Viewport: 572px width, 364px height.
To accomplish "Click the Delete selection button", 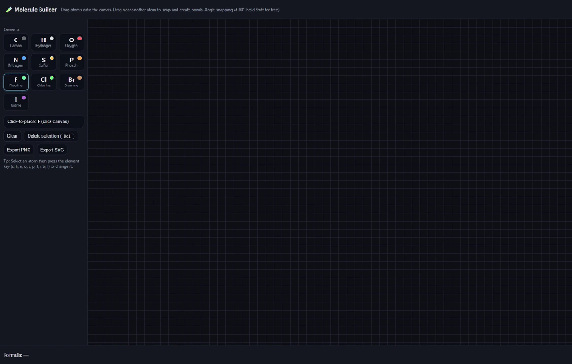I will (51, 136).
